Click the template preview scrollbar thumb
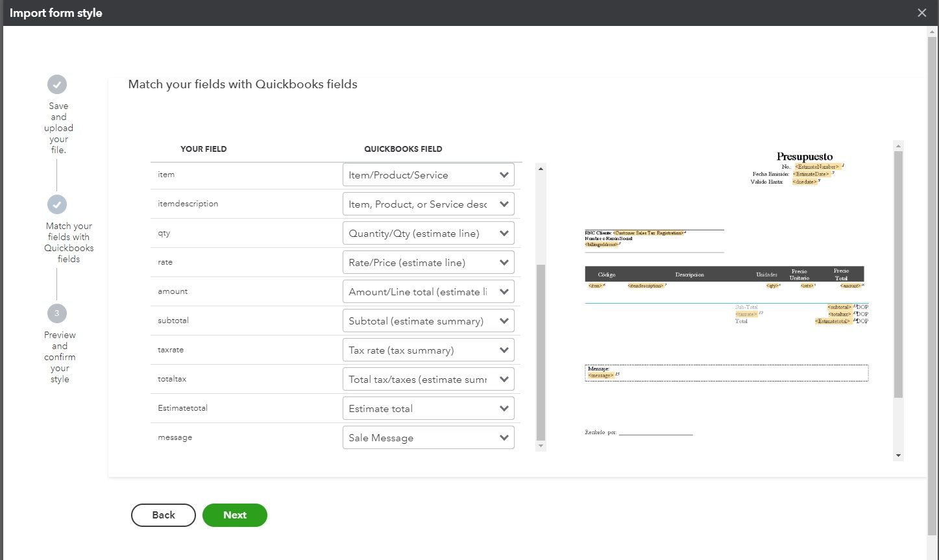939x560 pixels. [x=899, y=274]
